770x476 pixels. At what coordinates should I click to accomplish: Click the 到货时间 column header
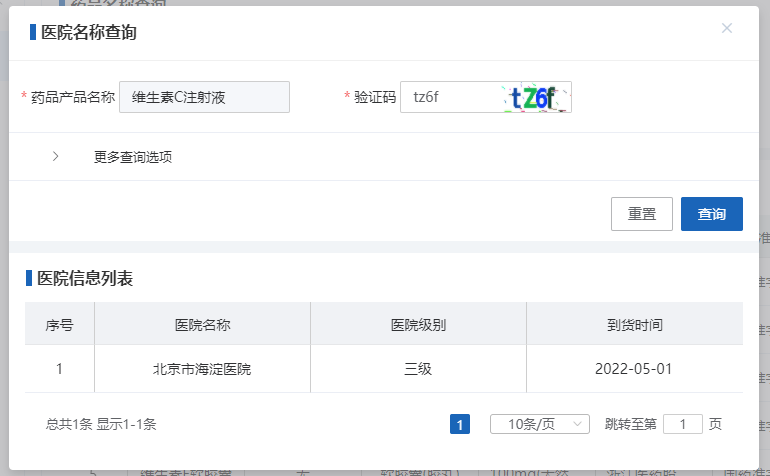634,325
